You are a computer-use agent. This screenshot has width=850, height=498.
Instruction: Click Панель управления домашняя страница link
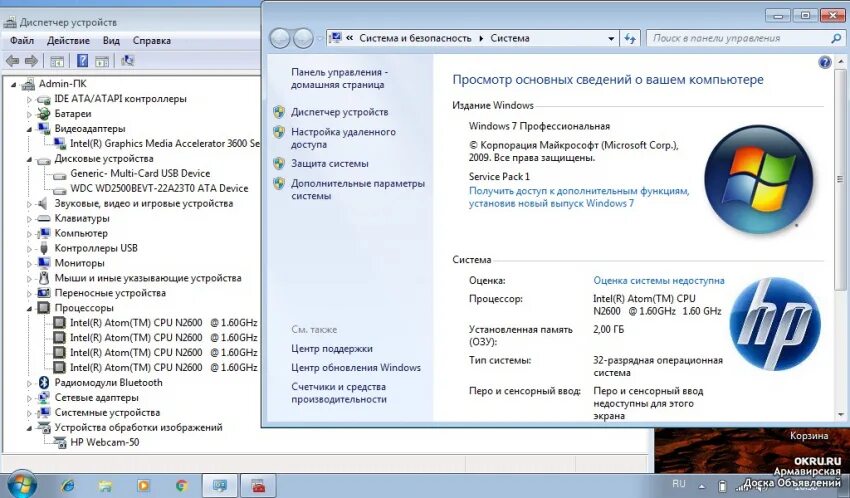[x=339, y=79]
